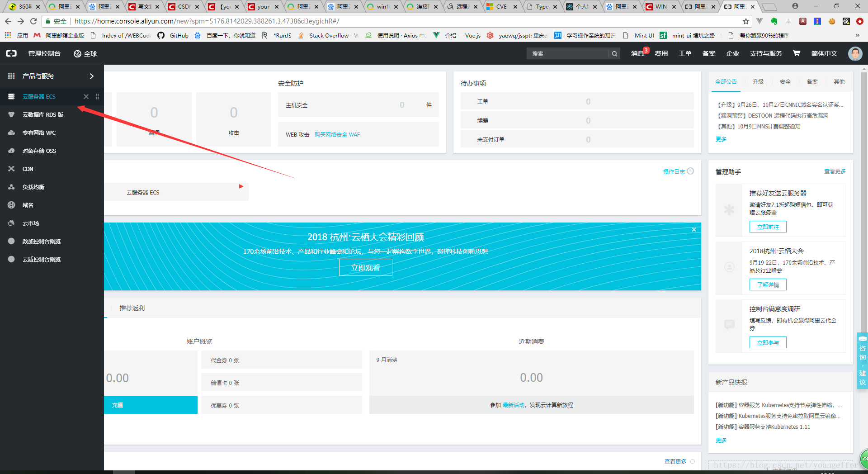The width and height of the screenshot is (868, 474).
Task: Remove 云服务器 ECS shortcut with X
Action: click(x=86, y=96)
